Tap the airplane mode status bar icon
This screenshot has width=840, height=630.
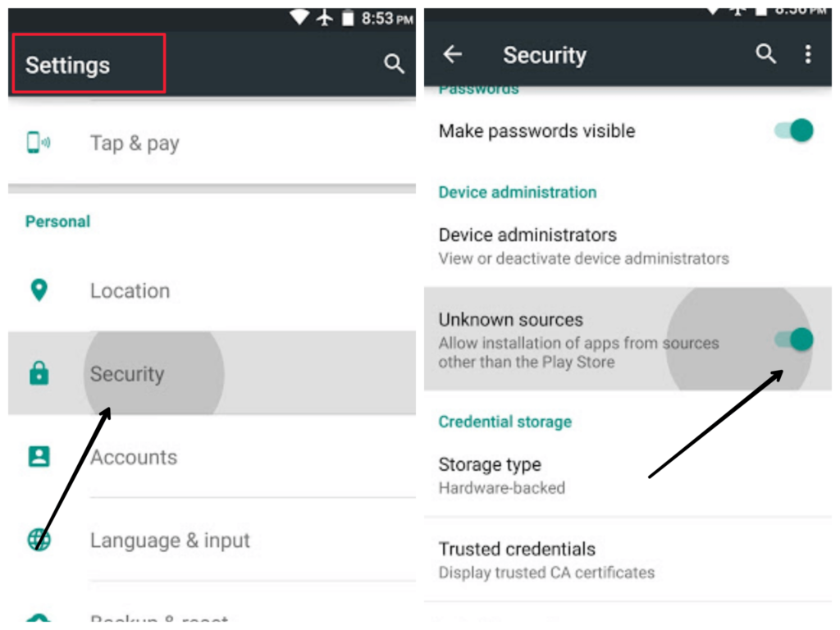[325, 18]
